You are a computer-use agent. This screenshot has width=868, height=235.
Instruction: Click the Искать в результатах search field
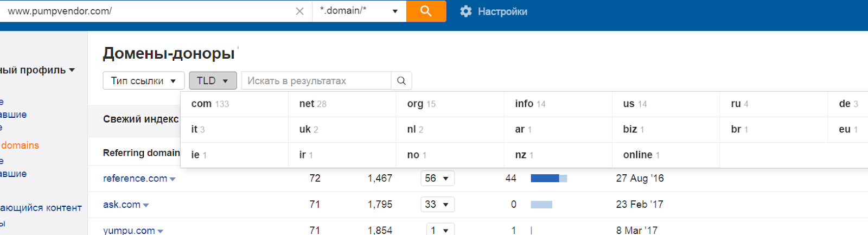316,81
